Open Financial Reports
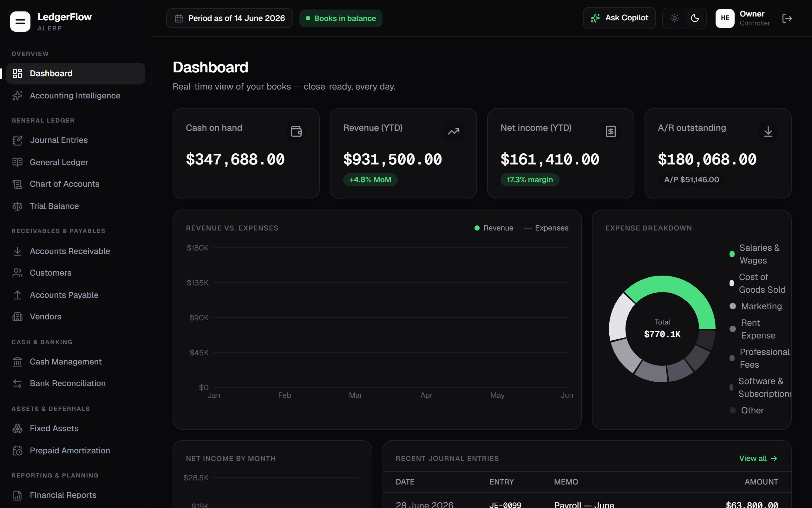 [76, 495]
